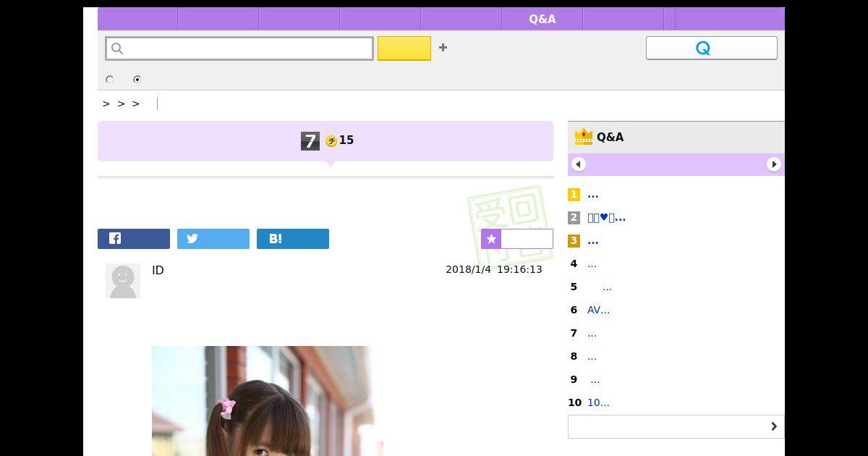Open ranking item 10 starting with 10

coord(598,402)
